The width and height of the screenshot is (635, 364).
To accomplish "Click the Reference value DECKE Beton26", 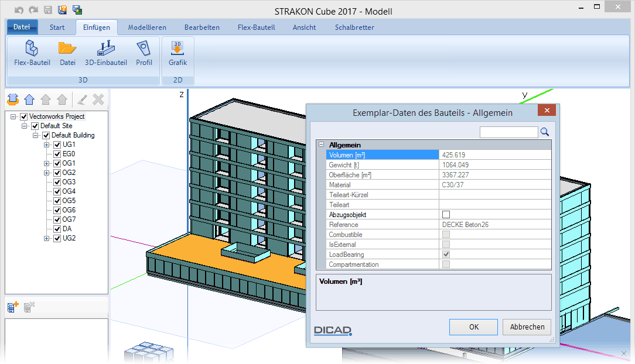I will tap(465, 225).
